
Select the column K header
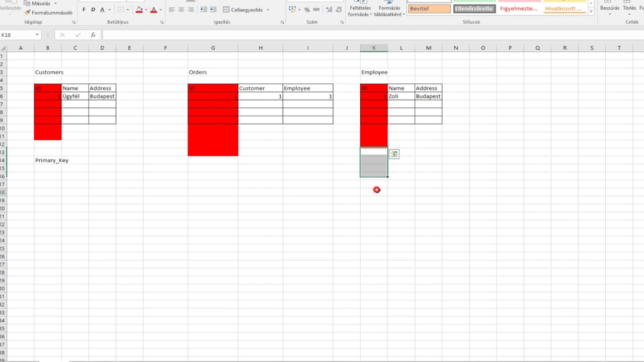[x=374, y=48]
